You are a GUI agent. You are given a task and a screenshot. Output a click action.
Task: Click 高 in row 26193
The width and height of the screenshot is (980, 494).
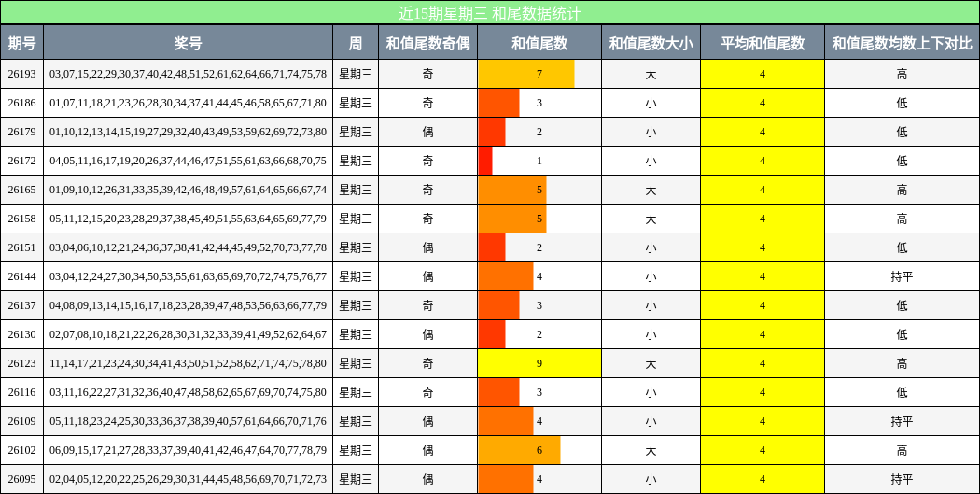click(x=902, y=74)
